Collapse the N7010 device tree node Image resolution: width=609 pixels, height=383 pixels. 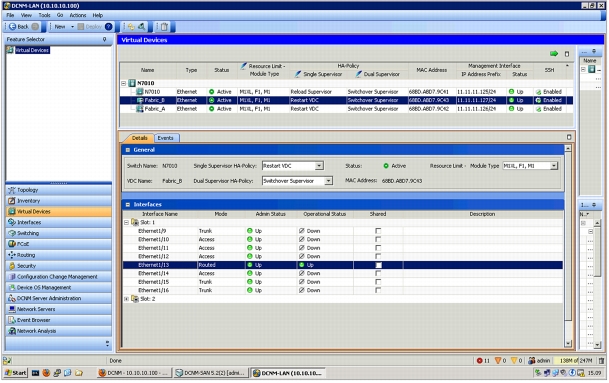(124, 83)
